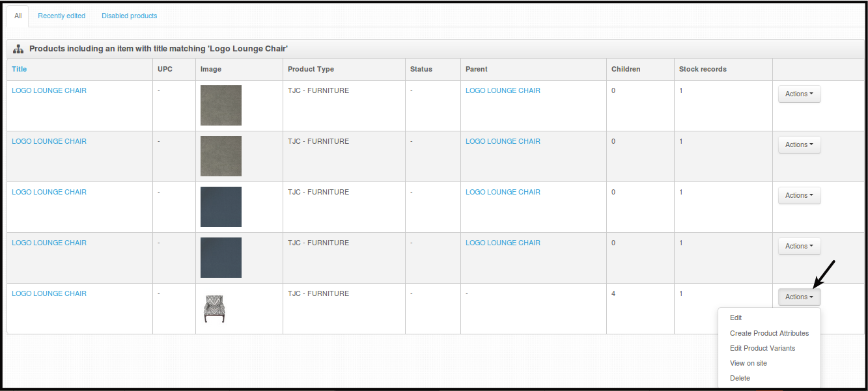Choose Edit from the Actions menu
Screen dimensions: 868x391
(x=736, y=318)
